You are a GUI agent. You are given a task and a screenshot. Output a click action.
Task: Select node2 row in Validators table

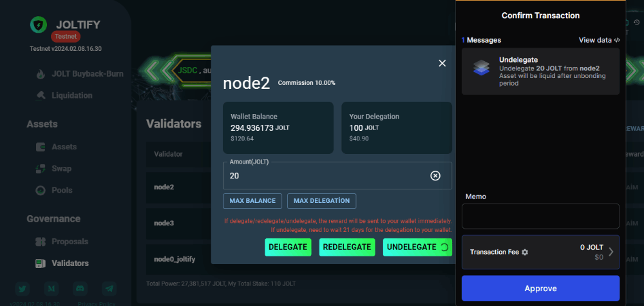tap(178, 187)
